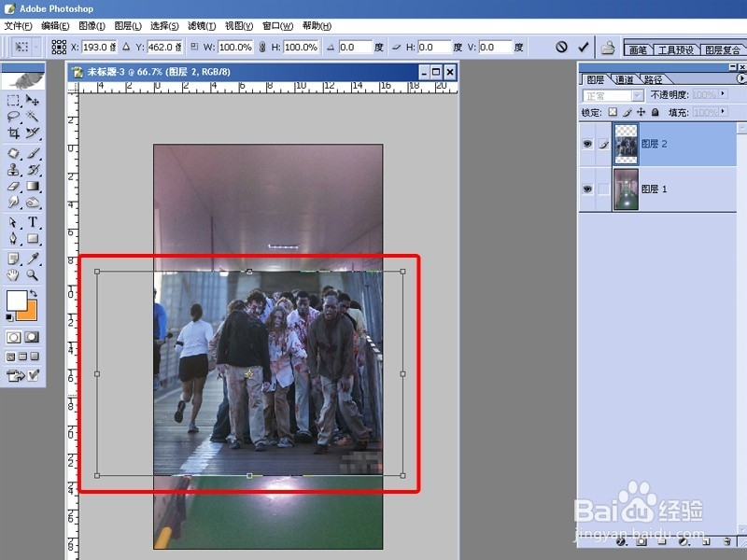747x560 pixels.
Task: Select the History Brush tool
Action: click(33, 170)
